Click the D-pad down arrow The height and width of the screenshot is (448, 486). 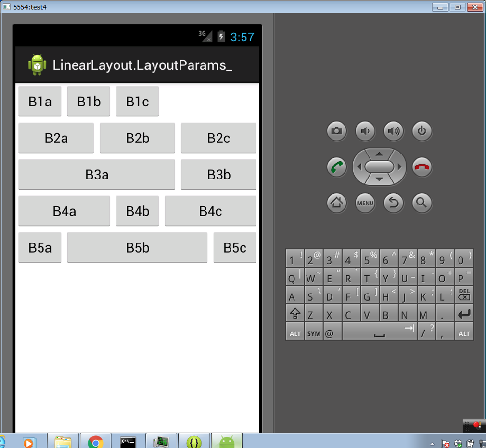pos(379,180)
